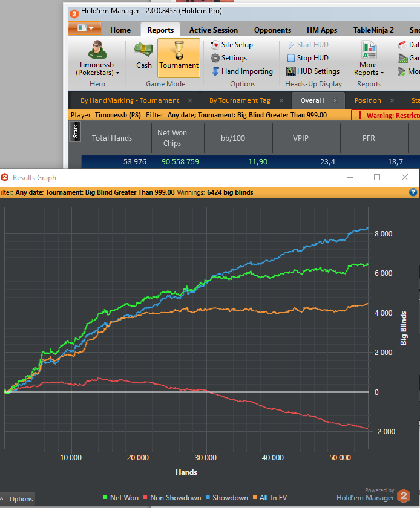This screenshot has width=420, height=508.
Task: Start Hand Importing
Action: pos(242,71)
